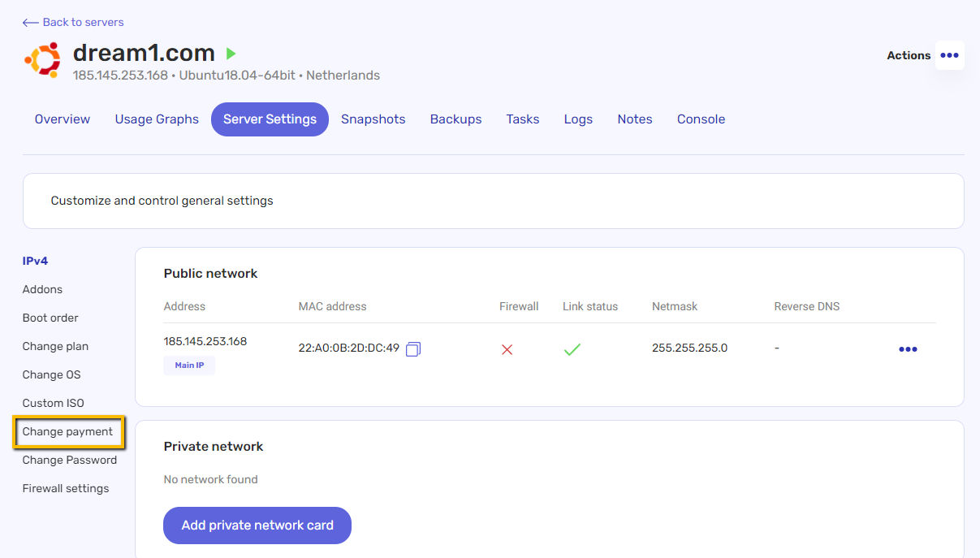Viewport: 980px width, 558px height.
Task: Open the Snapshots tab
Action: (373, 119)
